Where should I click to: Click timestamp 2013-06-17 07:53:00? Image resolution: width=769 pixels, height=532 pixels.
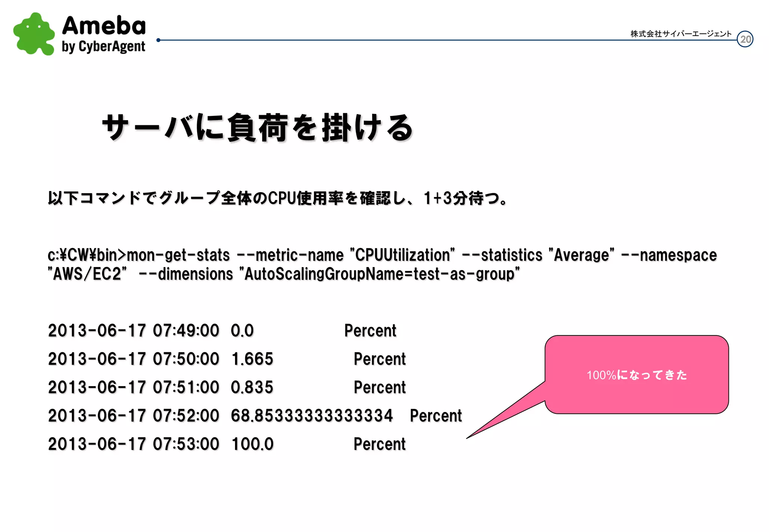[x=133, y=444]
